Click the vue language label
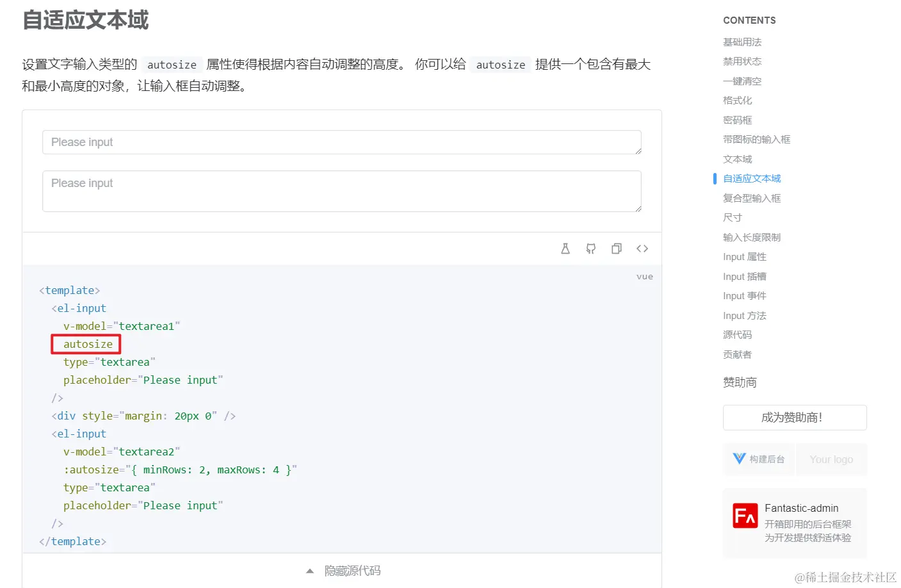The image size is (901, 588). [x=645, y=277]
